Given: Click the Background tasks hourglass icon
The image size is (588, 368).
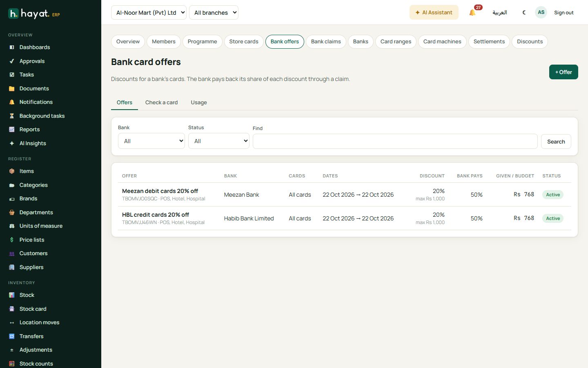Looking at the screenshot, I should pyautogui.click(x=12, y=116).
